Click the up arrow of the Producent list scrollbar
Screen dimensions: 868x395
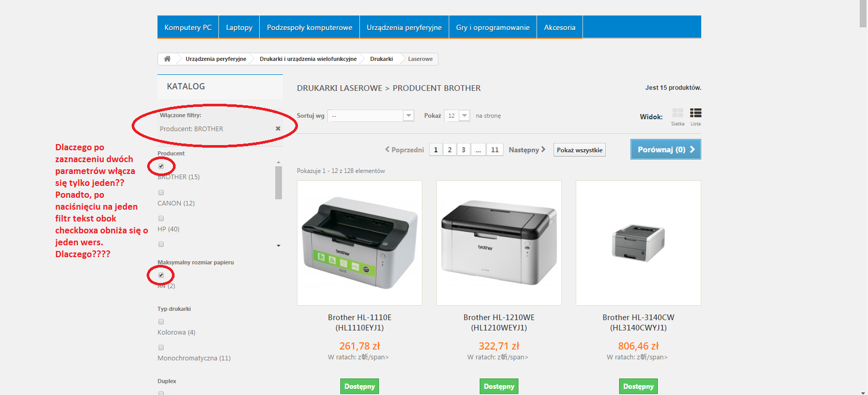279,162
